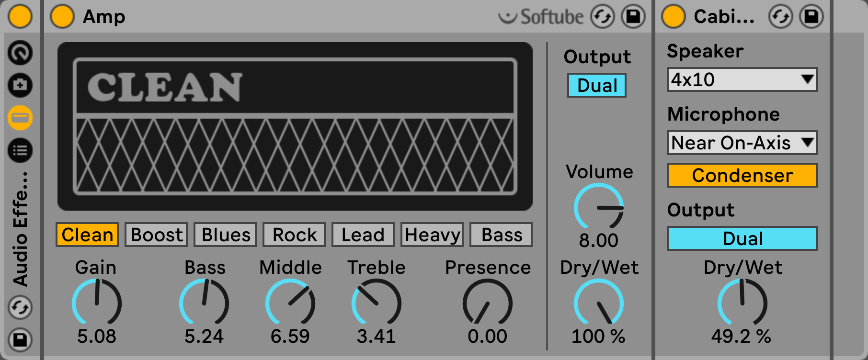868x360 pixels.
Task: Click the CLEAN amp display image
Action: point(295,126)
